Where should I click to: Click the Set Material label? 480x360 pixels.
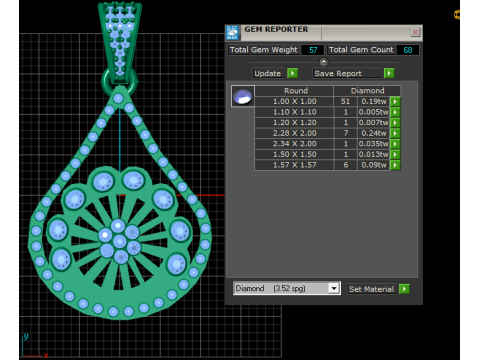pyautogui.click(x=371, y=289)
